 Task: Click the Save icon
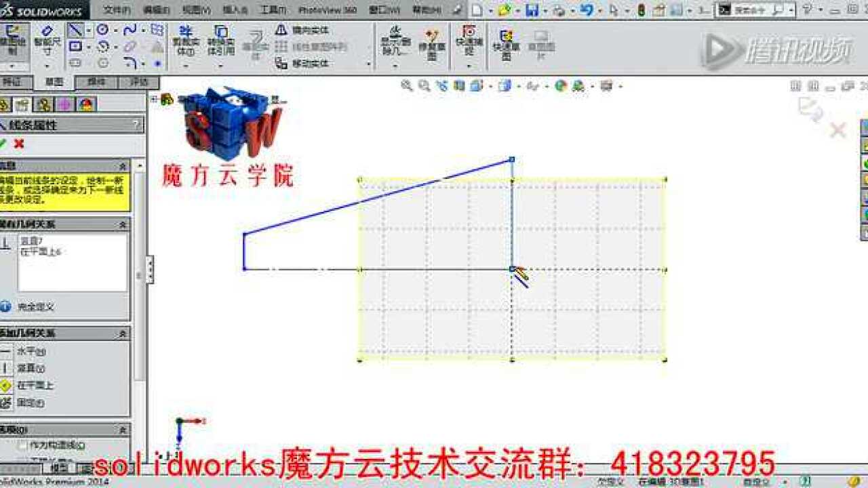click(x=532, y=10)
